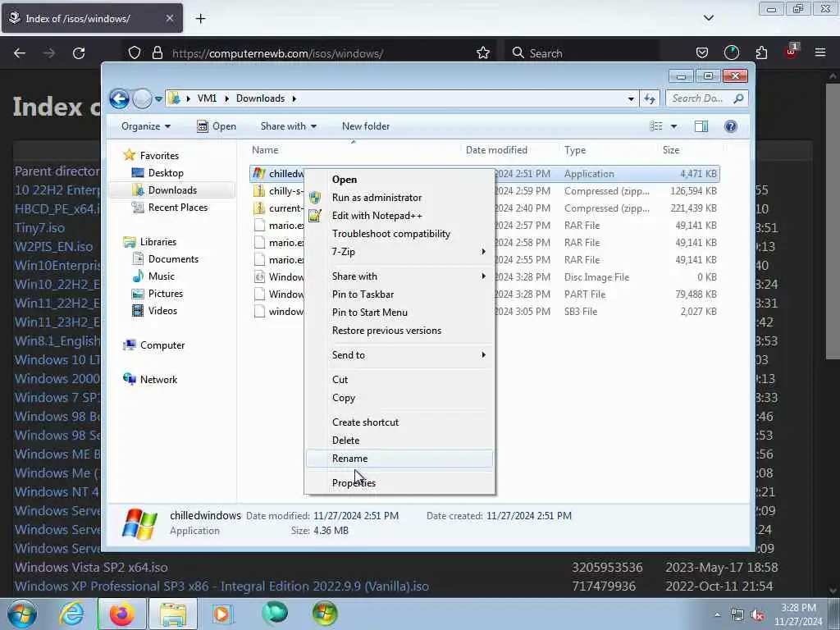Select the Videos library

pos(154,311)
